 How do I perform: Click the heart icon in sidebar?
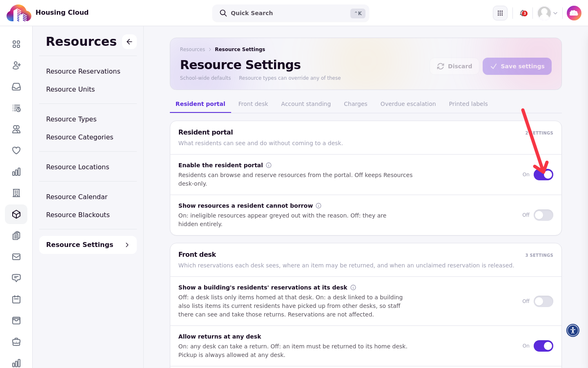pyautogui.click(x=16, y=150)
